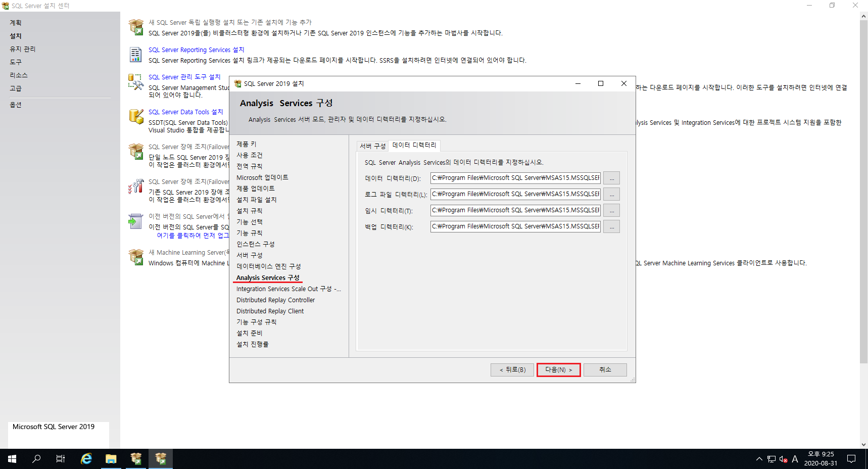Click the new SQL Server standalone installation box icon
Viewport: 868px width, 469px height.
pyautogui.click(x=136, y=27)
